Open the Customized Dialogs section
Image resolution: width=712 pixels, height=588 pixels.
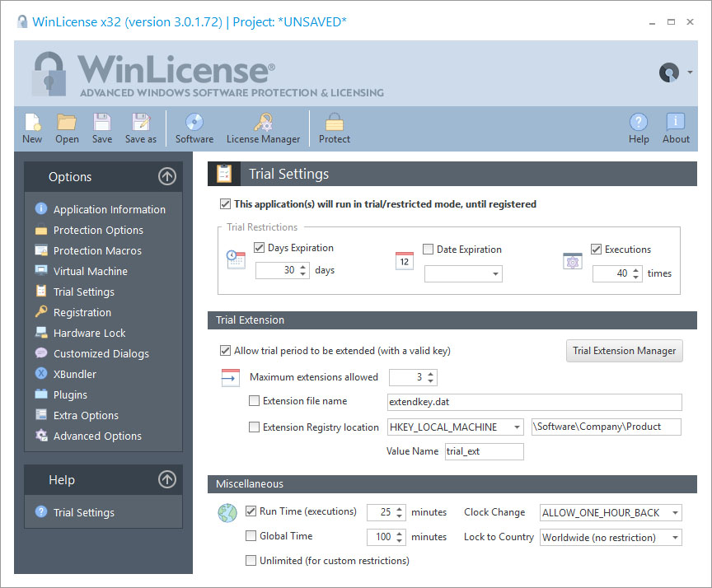pos(101,353)
